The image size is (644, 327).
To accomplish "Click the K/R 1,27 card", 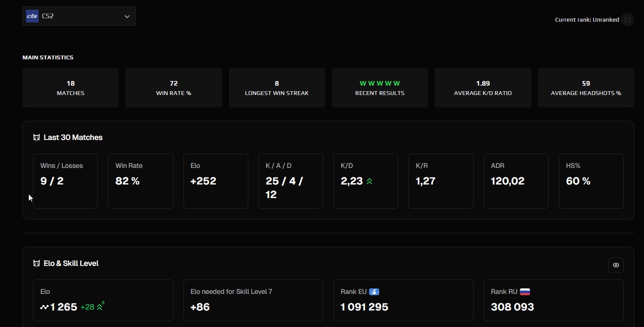I will (x=441, y=181).
